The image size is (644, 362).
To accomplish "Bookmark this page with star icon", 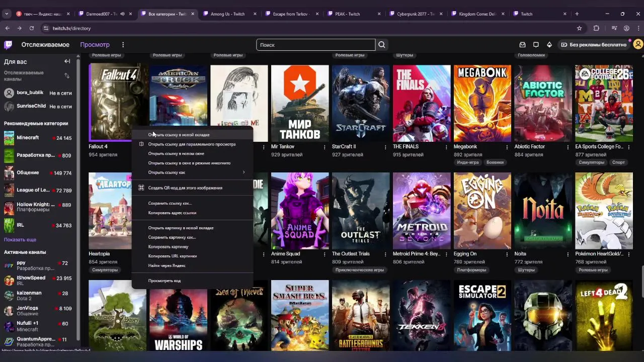I will tap(579, 28).
